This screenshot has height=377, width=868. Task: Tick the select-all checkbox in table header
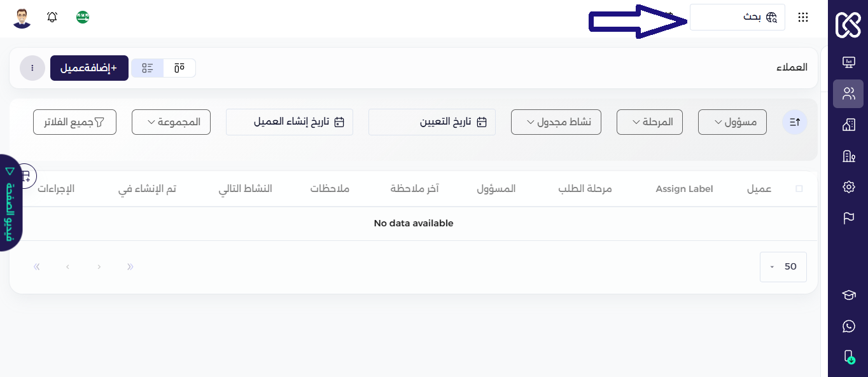click(x=799, y=189)
